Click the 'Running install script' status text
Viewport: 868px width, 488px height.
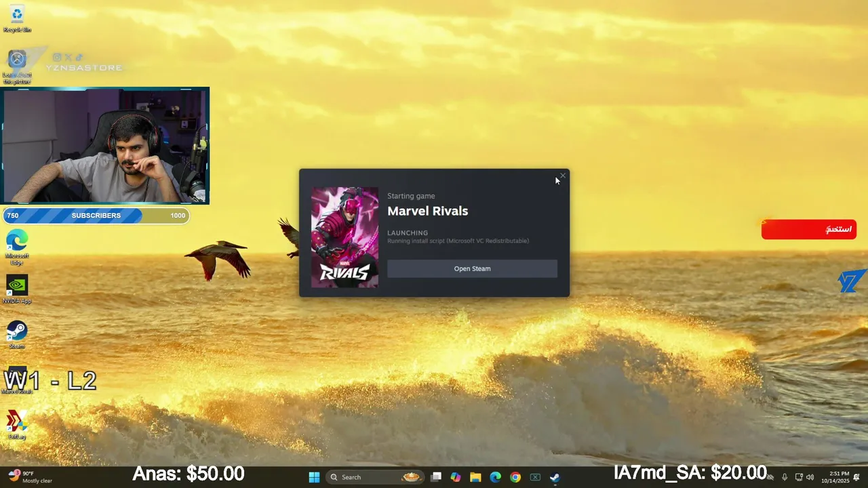coord(458,241)
